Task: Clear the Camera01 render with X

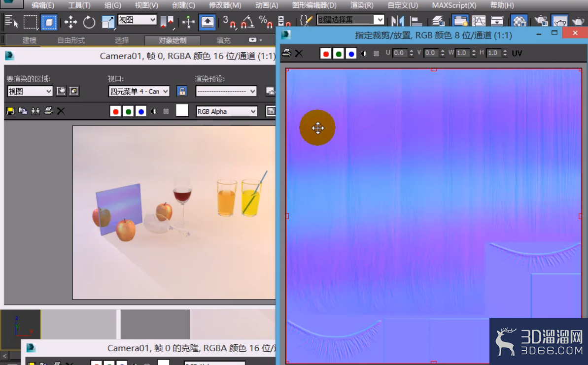Action: coord(61,111)
